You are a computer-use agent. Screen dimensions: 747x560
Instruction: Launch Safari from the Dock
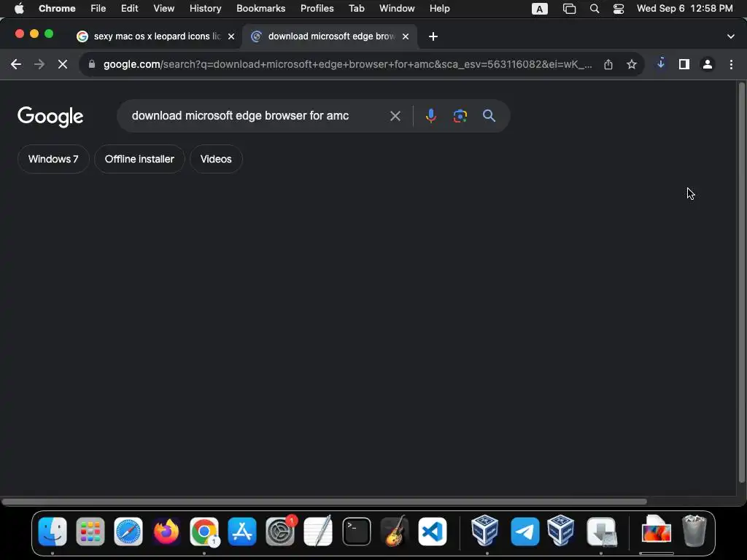[128, 532]
